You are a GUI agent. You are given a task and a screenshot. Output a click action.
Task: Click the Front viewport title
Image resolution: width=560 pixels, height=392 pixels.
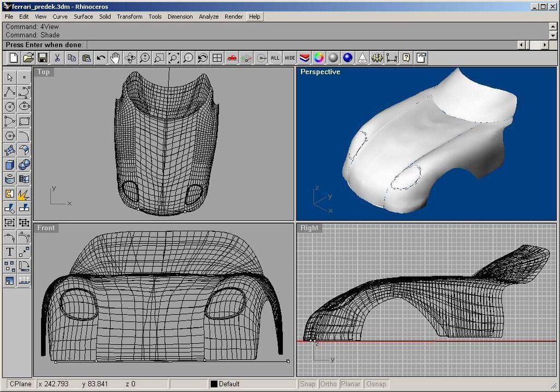(46, 228)
